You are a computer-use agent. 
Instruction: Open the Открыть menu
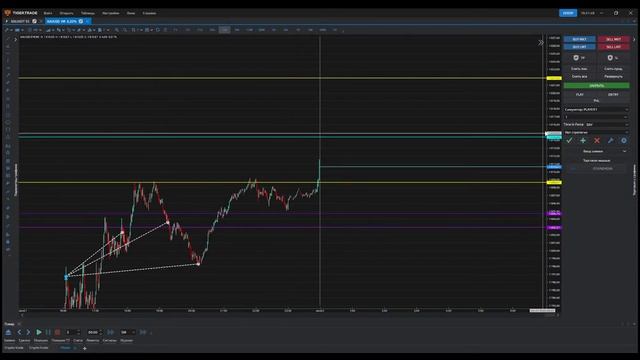[x=67, y=13]
